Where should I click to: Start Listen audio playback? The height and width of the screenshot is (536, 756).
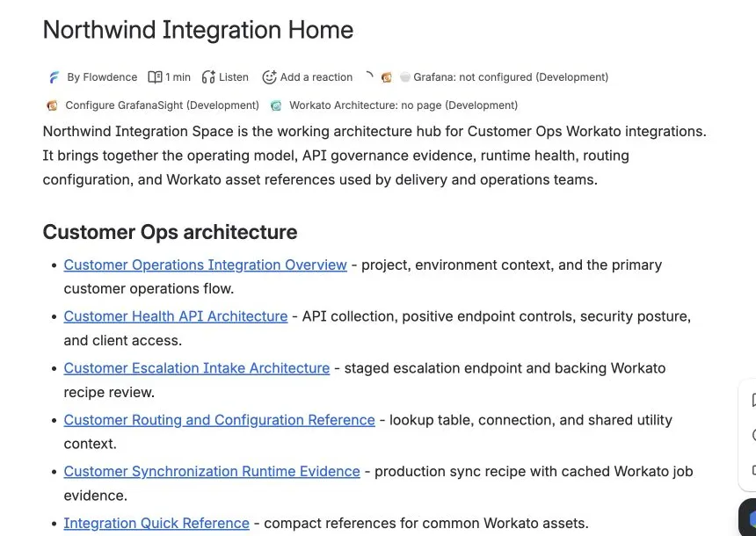(x=233, y=77)
